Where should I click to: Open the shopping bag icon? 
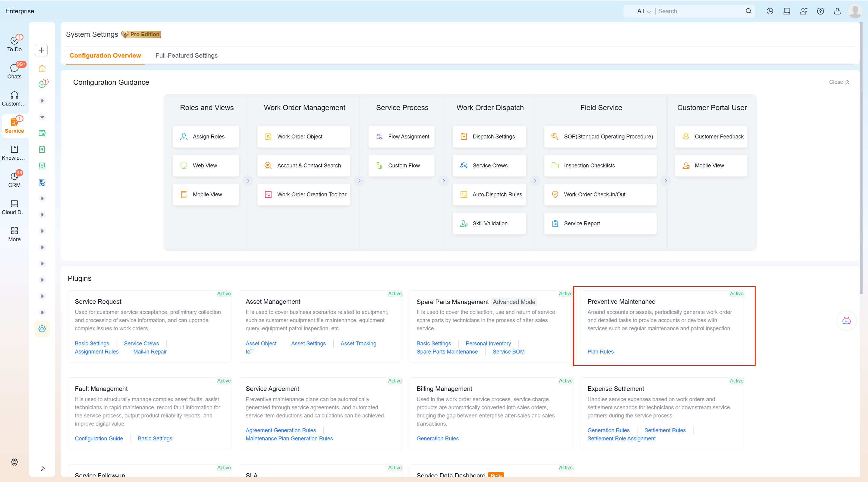coord(837,11)
